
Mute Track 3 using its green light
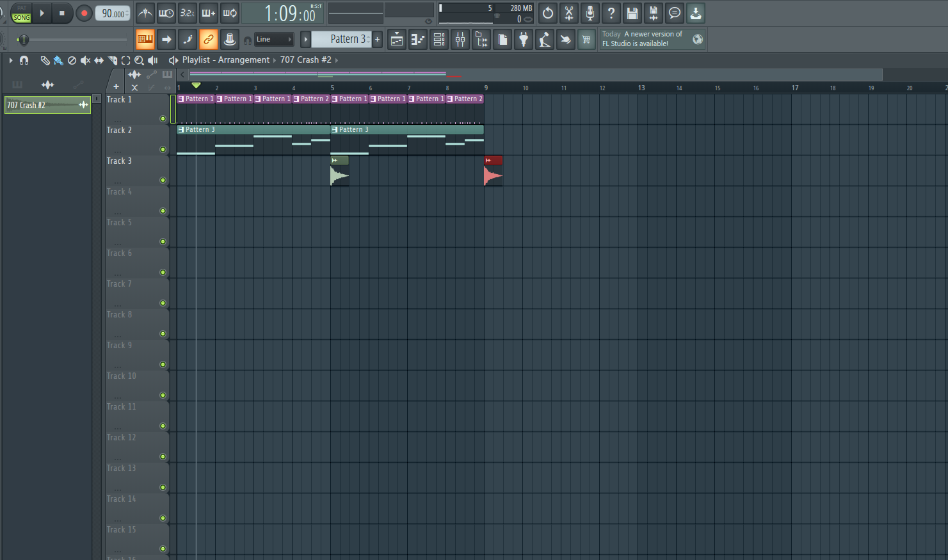[163, 180]
